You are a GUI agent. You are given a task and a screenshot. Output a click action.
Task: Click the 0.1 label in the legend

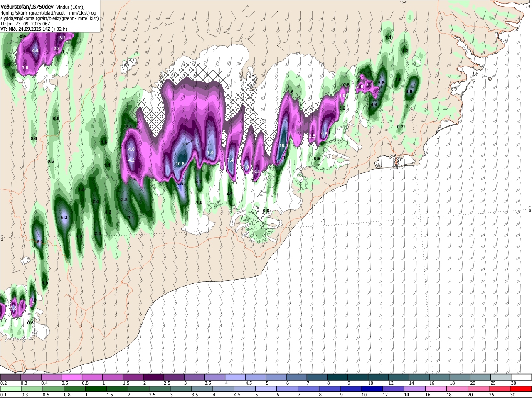3,395
